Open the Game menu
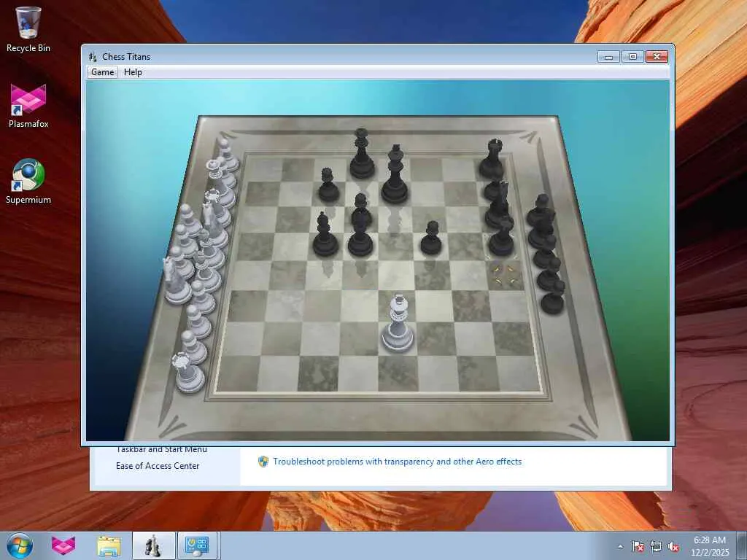The image size is (747, 560). 102,72
